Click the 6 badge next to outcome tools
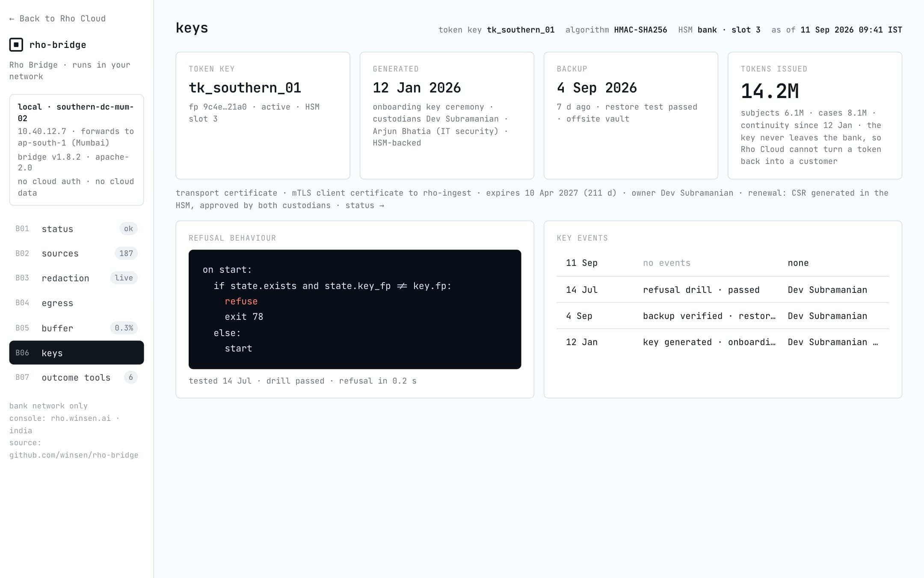This screenshot has height=578, width=924. point(130,377)
